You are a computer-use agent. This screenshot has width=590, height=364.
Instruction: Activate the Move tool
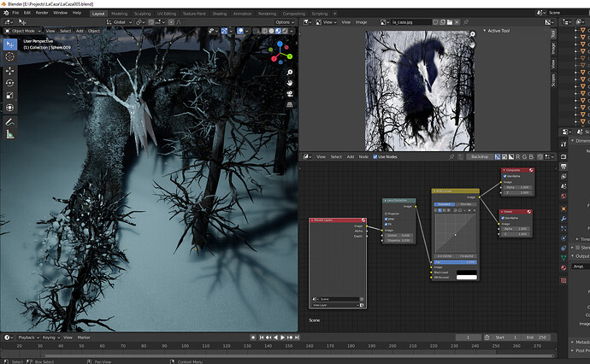pyautogui.click(x=10, y=71)
